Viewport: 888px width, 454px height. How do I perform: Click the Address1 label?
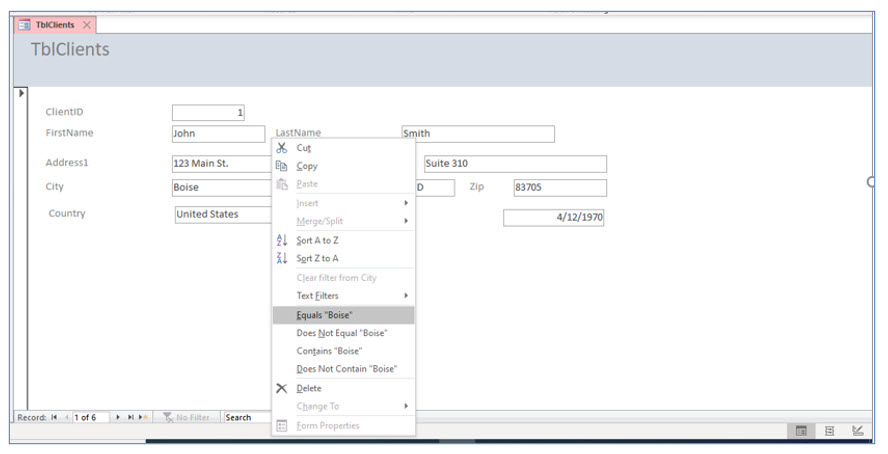(x=67, y=162)
